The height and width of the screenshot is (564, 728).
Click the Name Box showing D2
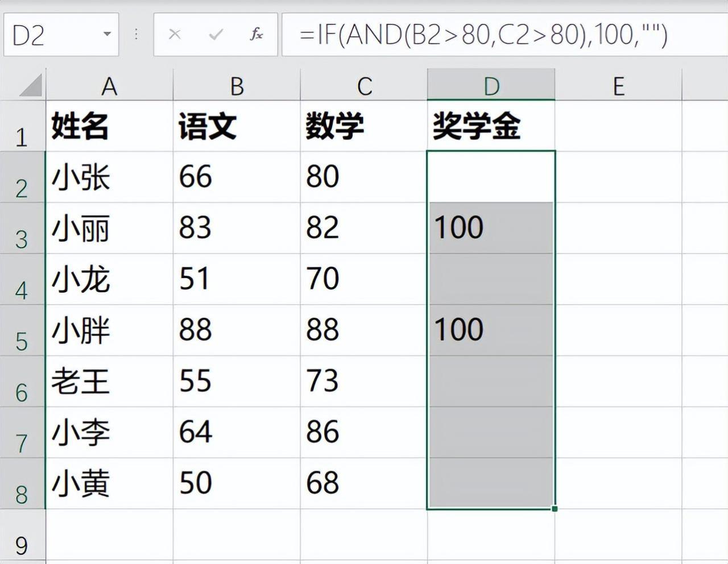click(x=61, y=35)
